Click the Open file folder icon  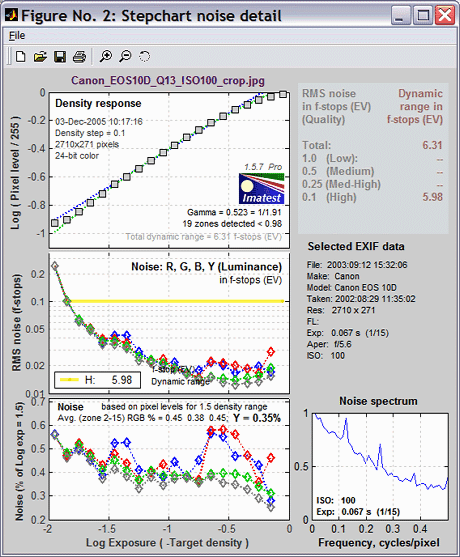(40, 56)
